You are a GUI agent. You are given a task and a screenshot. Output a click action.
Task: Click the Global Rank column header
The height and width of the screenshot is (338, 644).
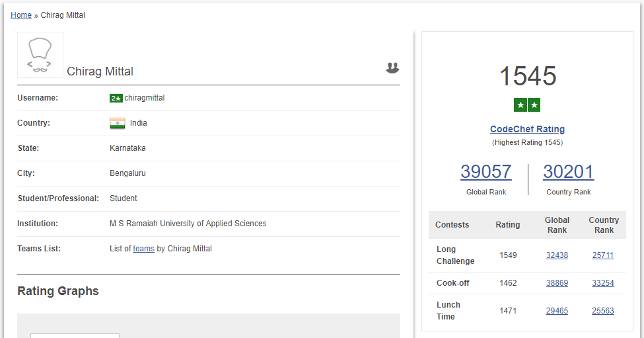click(557, 225)
